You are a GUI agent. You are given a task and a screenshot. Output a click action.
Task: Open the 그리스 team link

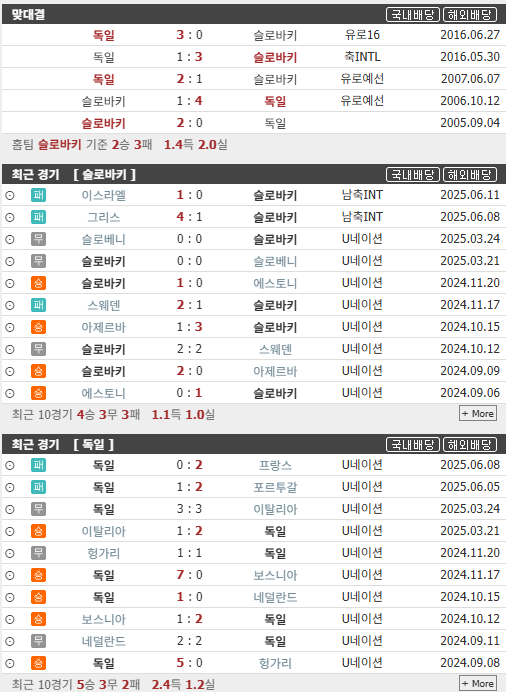[x=104, y=217]
